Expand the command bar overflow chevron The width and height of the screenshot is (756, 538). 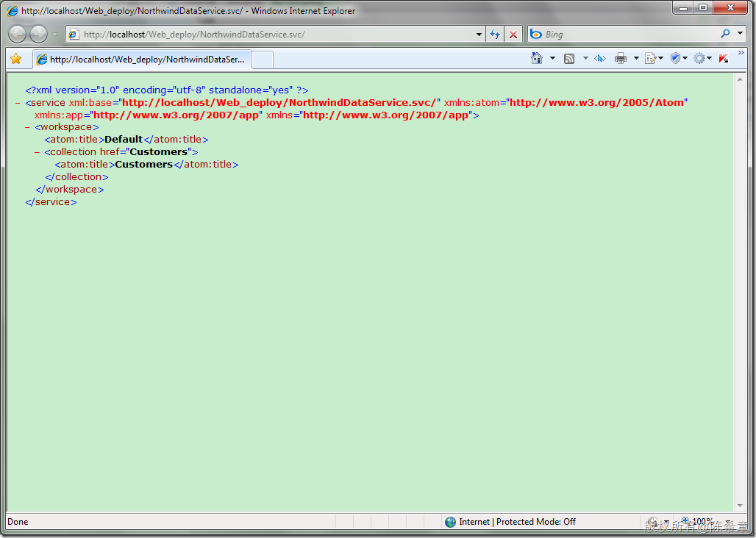pyautogui.click(x=741, y=52)
